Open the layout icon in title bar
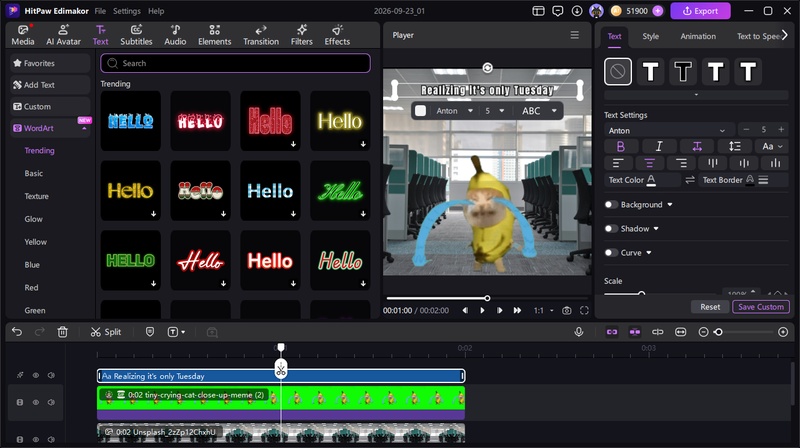Screen dimensions: 800x448 pos(538,11)
